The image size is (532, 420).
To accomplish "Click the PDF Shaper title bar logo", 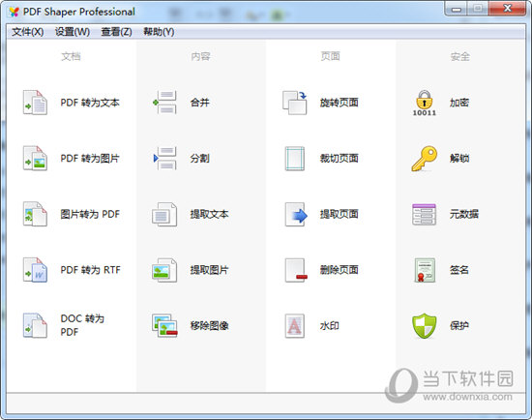I will pos(14,13).
